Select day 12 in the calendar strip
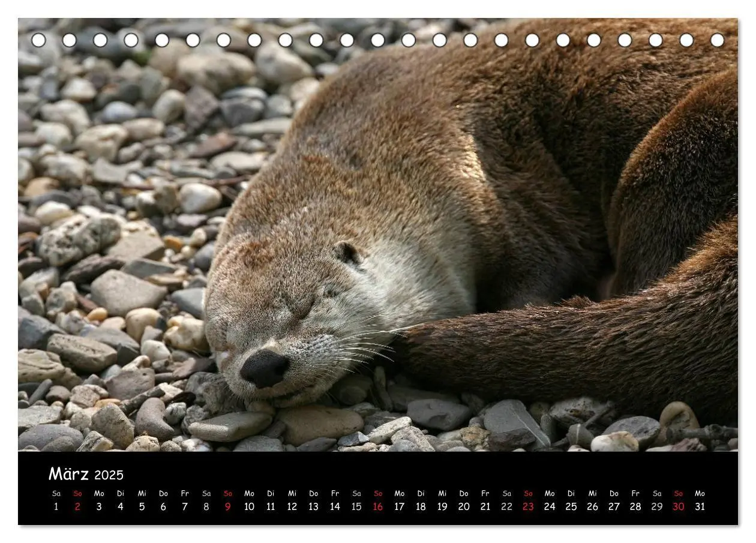This screenshot has height=543, width=756. point(292,506)
